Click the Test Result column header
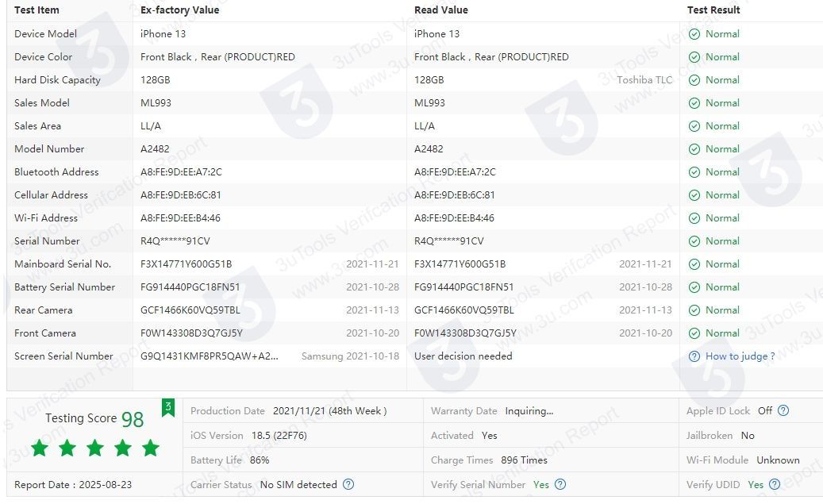 click(x=713, y=10)
